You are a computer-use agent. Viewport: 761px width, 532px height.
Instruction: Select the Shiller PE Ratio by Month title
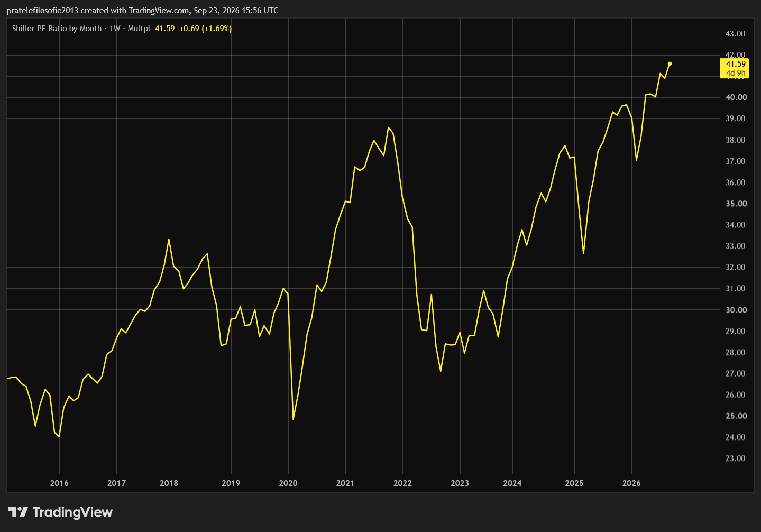click(57, 29)
